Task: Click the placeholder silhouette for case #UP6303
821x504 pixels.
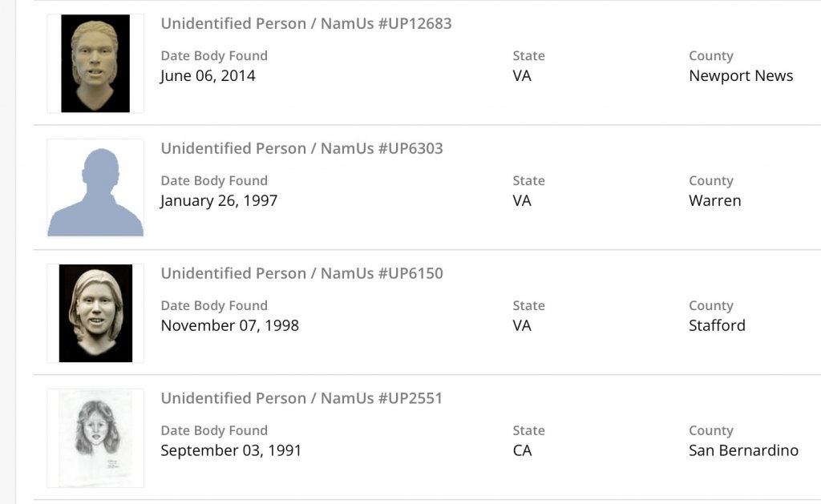Action: point(95,188)
